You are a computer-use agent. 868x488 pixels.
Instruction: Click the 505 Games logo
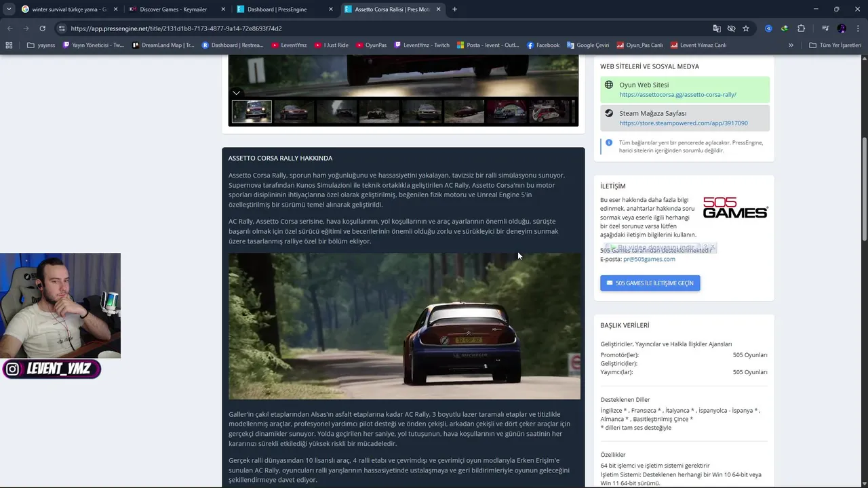[x=735, y=208]
